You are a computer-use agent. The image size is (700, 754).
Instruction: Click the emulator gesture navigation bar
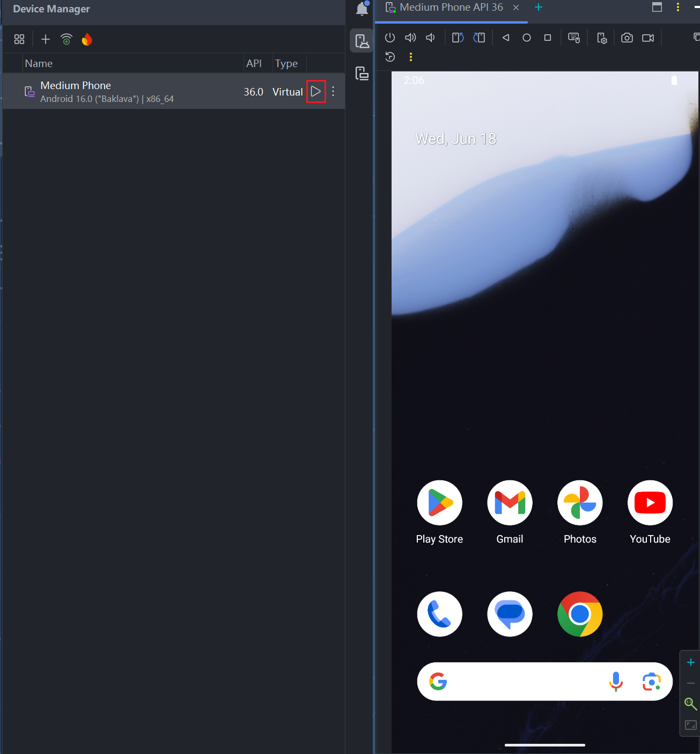tap(544, 745)
